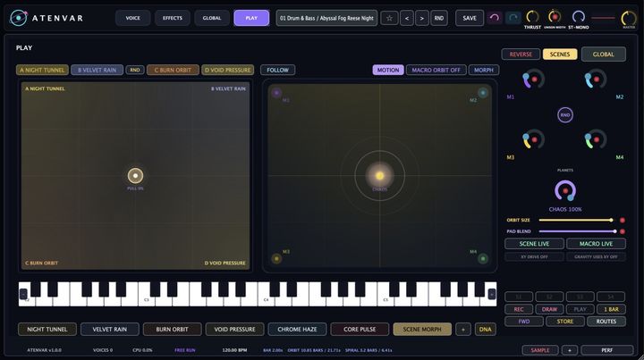
Task: Click the Atenvar orbit logo icon
Action: [x=19, y=18]
